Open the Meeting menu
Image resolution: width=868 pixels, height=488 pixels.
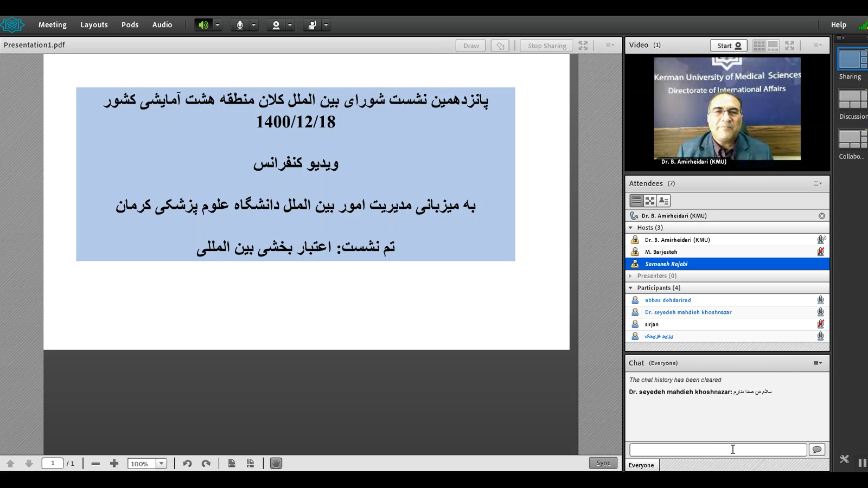[53, 25]
